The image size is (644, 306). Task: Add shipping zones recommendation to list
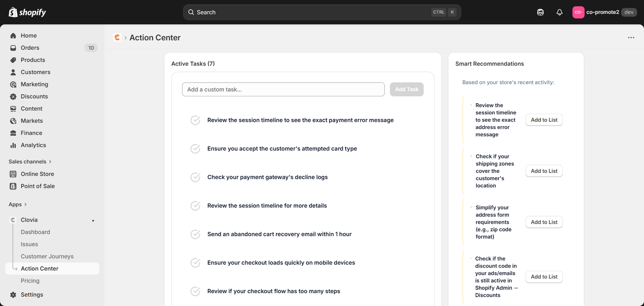click(x=544, y=171)
